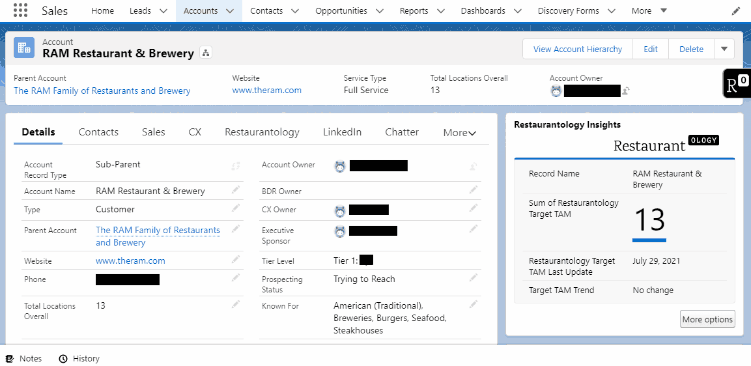The height and width of the screenshot is (366, 751).
Task: Open the Restaurantology tab
Action: point(262,132)
